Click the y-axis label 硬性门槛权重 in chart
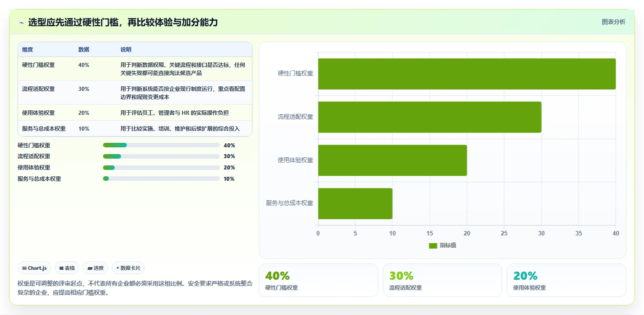The height and width of the screenshot is (315, 644). tap(295, 73)
